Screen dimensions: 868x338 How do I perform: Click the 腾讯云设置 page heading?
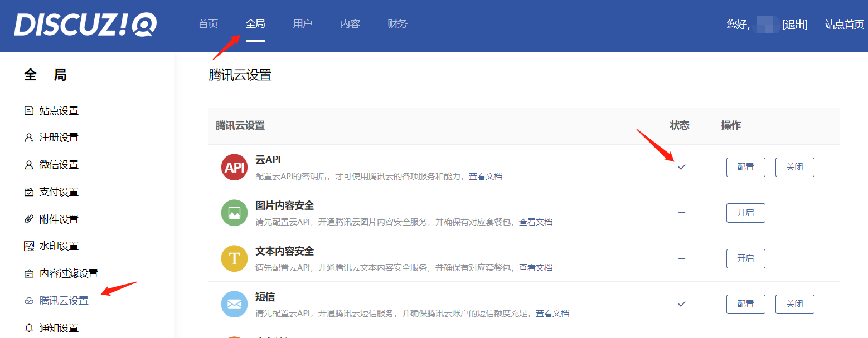[240, 75]
